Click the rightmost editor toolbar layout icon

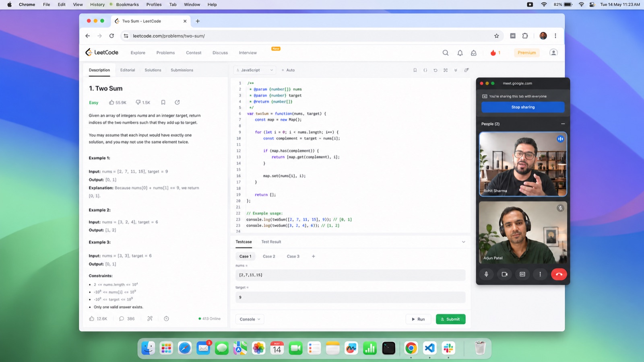pyautogui.click(x=466, y=70)
